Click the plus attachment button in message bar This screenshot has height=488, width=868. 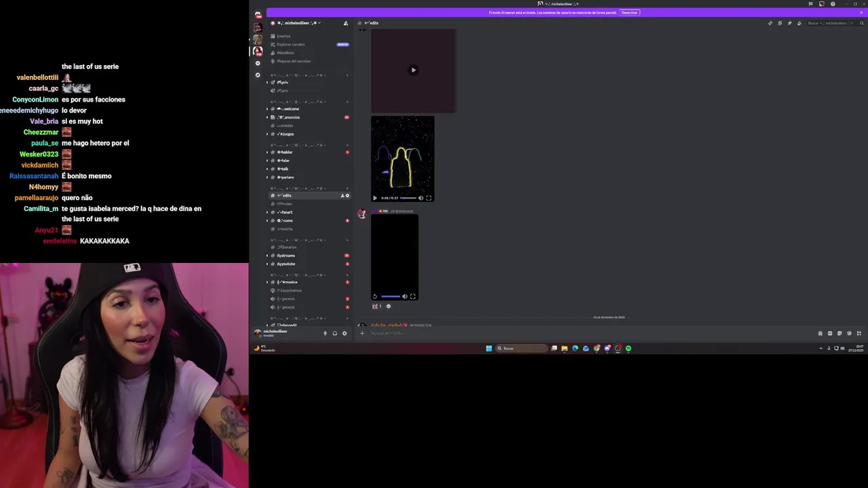tap(362, 333)
